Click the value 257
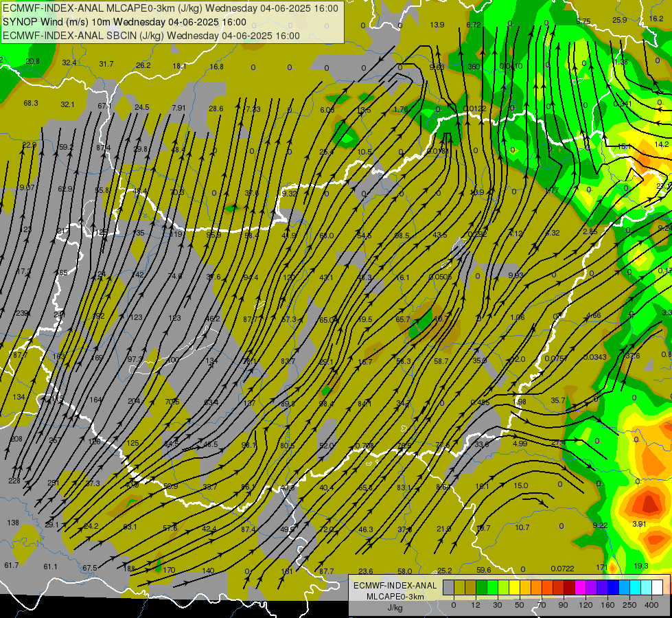Image resolution: width=672 pixels, height=618 pixels. [x=55, y=440]
